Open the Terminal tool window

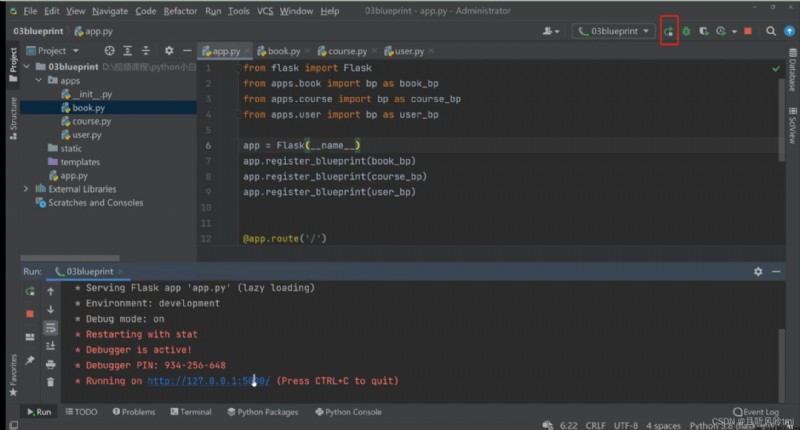pos(191,412)
